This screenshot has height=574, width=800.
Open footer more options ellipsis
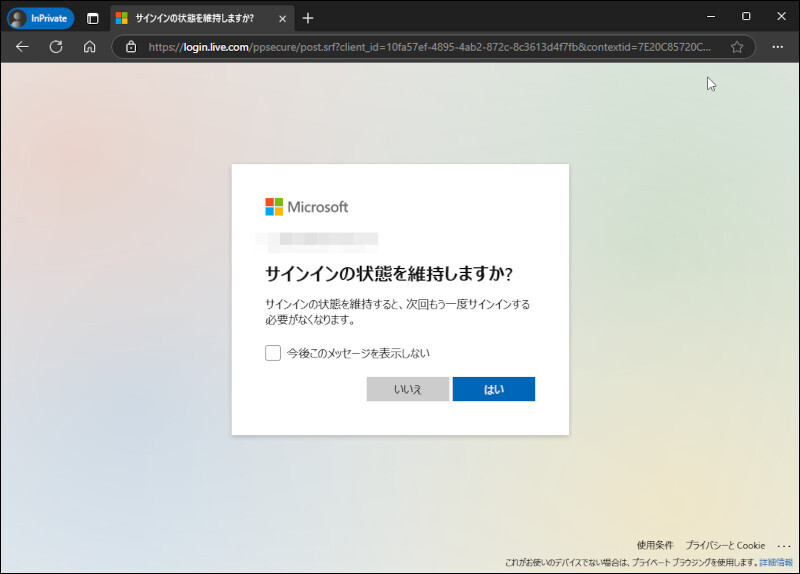(x=784, y=546)
